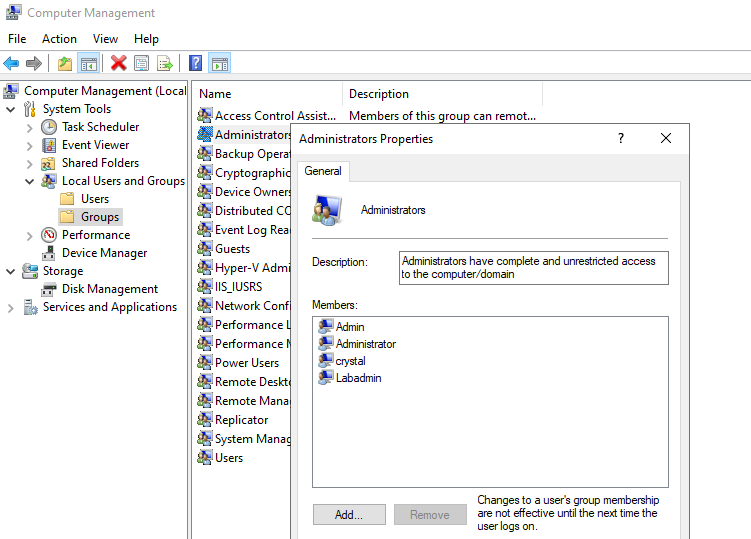This screenshot has height=539, width=751.
Task: Click the red Delete X toolbar icon
Action: coord(118,63)
